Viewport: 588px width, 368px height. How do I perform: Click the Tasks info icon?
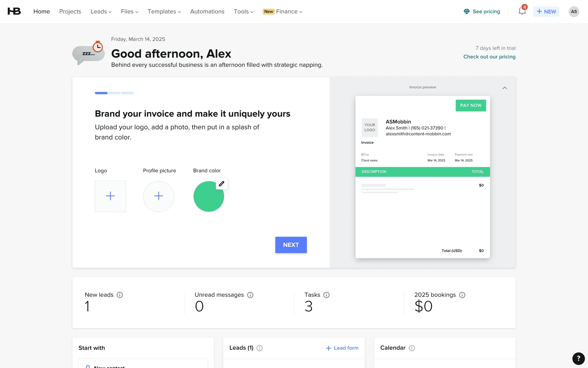click(x=326, y=295)
